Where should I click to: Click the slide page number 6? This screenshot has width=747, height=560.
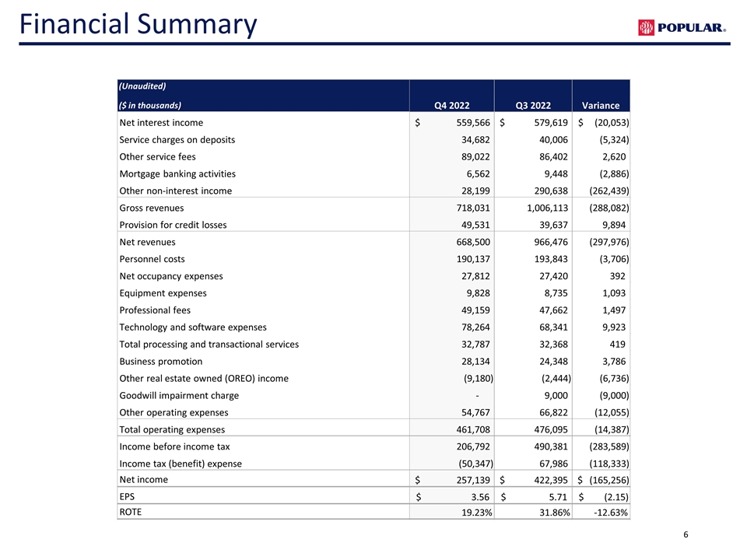(686, 535)
